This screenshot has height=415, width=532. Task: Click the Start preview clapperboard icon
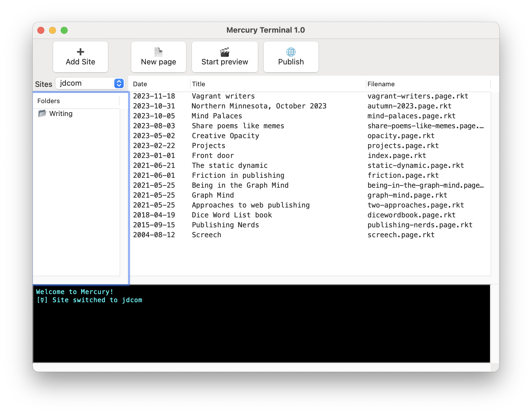pyautogui.click(x=225, y=52)
